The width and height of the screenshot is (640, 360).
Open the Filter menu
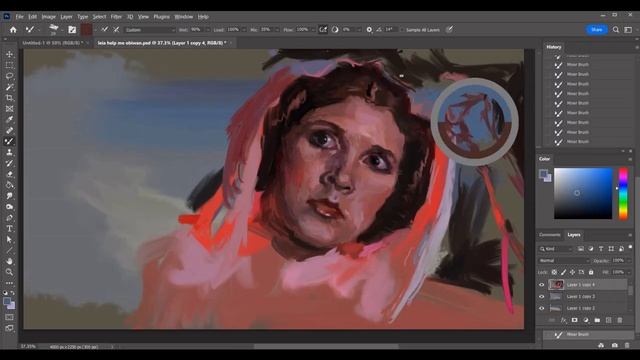(x=116, y=17)
